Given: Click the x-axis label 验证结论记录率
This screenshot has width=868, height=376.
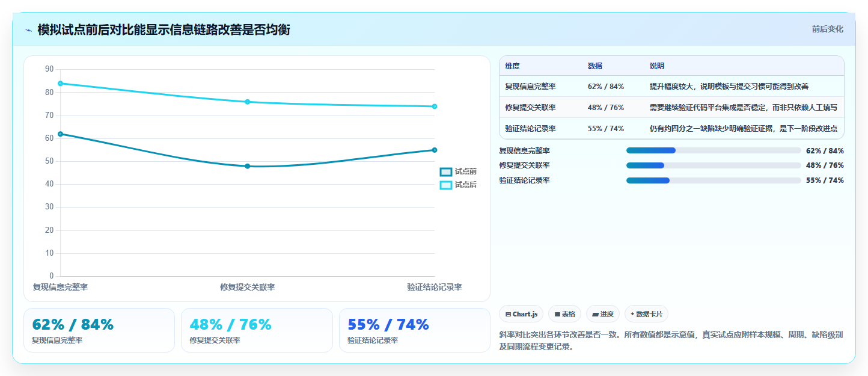Looking at the screenshot, I should [434, 287].
